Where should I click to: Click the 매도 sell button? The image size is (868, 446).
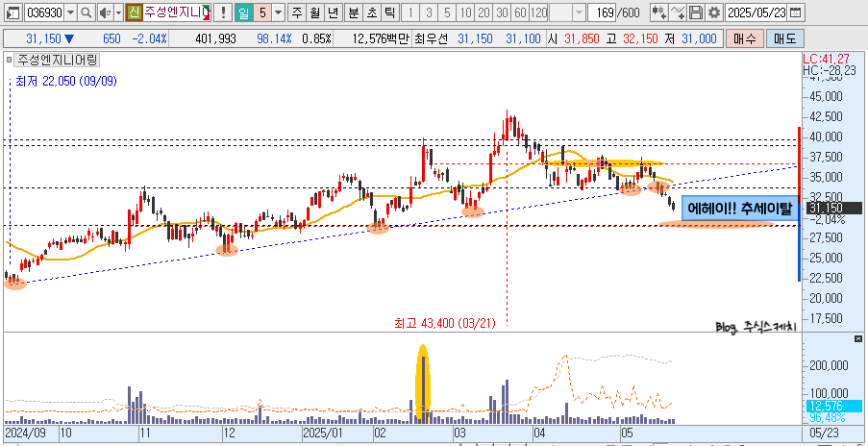(x=784, y=38)
